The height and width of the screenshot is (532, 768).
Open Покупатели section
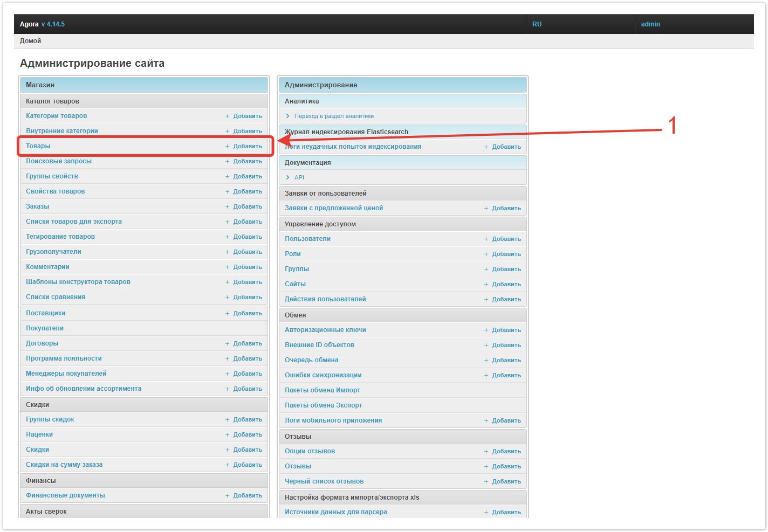pyautogui.click(x=45, y=328)
